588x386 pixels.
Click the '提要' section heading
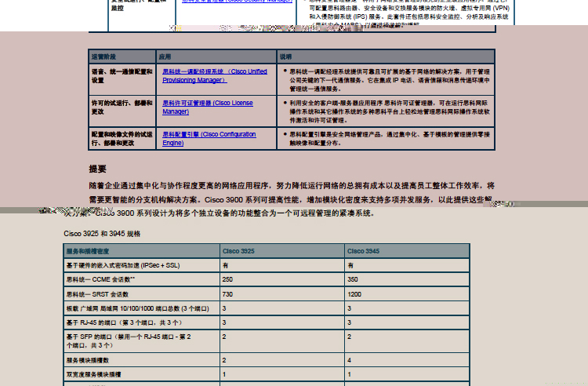click(97, 169)
